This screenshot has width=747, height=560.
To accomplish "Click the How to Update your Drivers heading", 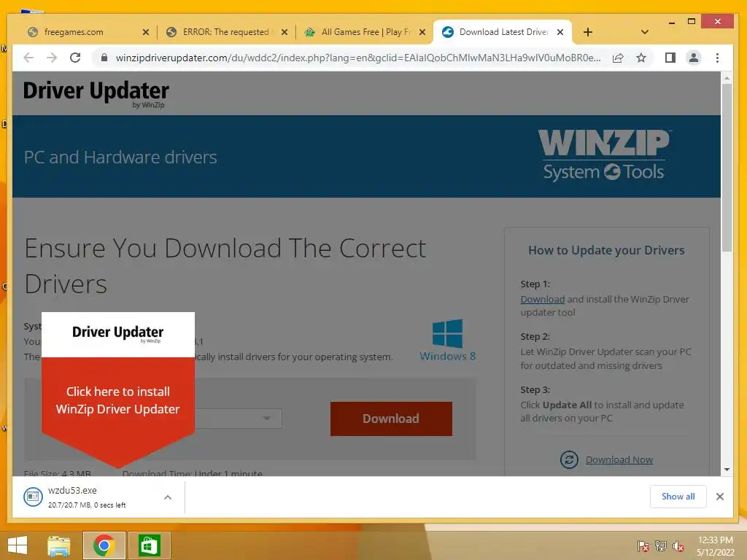I will (x=606, y=251).
